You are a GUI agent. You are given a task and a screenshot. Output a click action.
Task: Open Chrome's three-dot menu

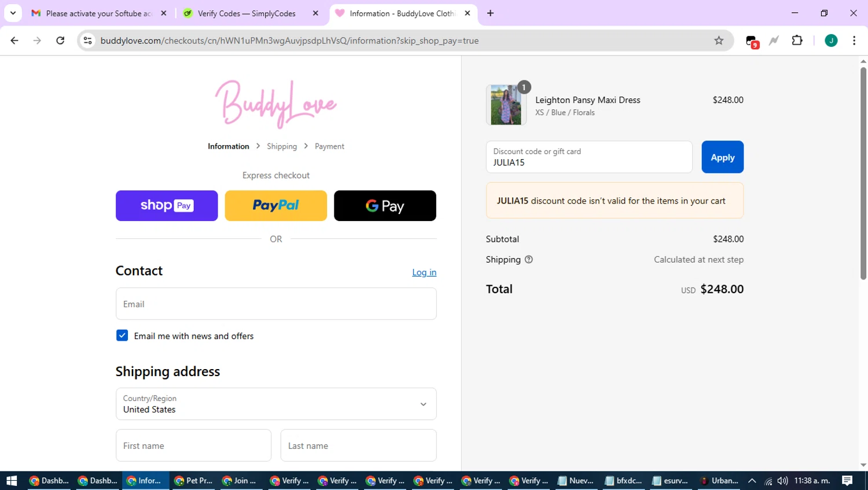tap(854, 40)
